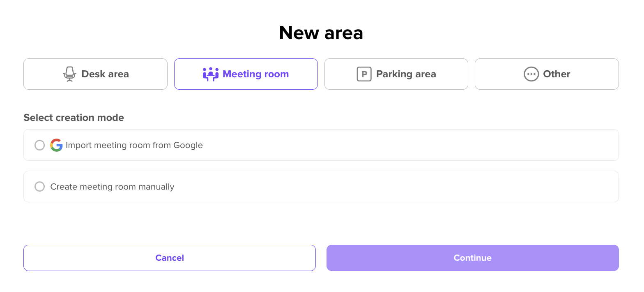Switch to the Meeting room tab
Viewport: 644px width, 292px height.
(246, 74)
